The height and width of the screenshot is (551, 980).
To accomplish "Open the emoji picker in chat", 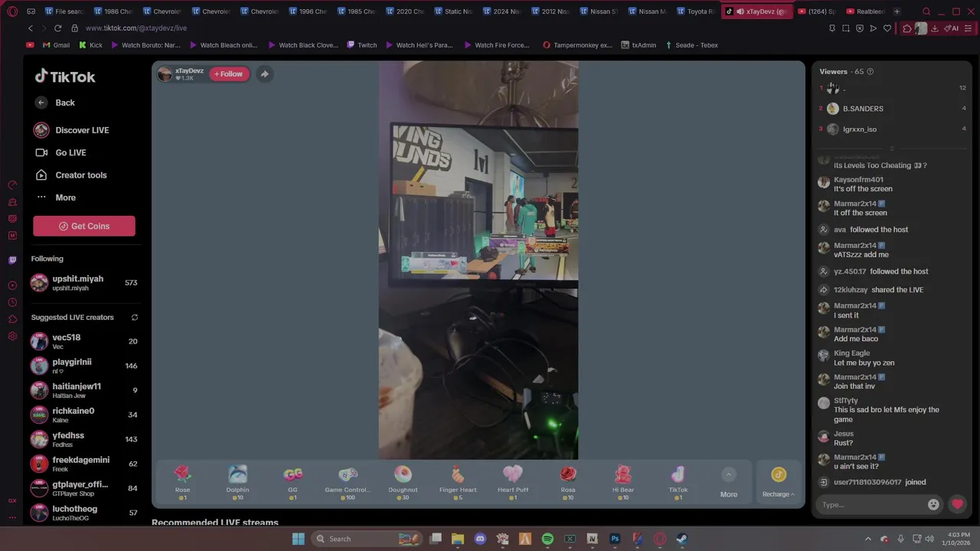I will (933, 504).
